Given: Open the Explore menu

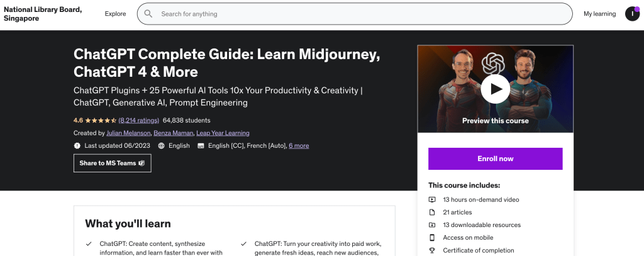Looking at the screenshot, I should coord(115,14).
